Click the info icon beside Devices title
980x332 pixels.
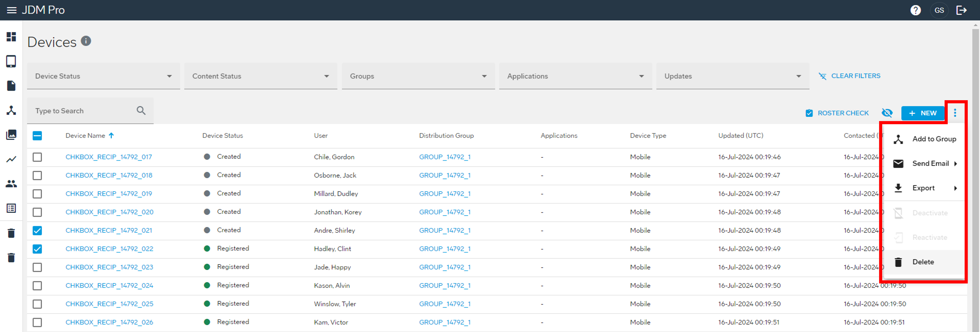click(x=86, y=41)
